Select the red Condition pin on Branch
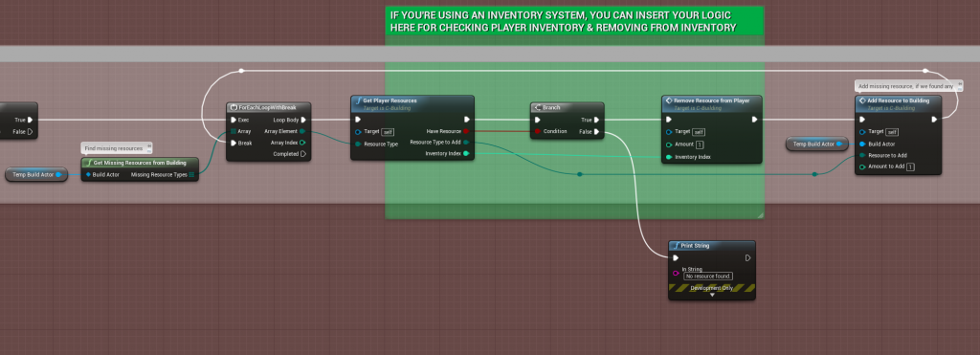The image size is (980, 355). [x=537, y=131]
